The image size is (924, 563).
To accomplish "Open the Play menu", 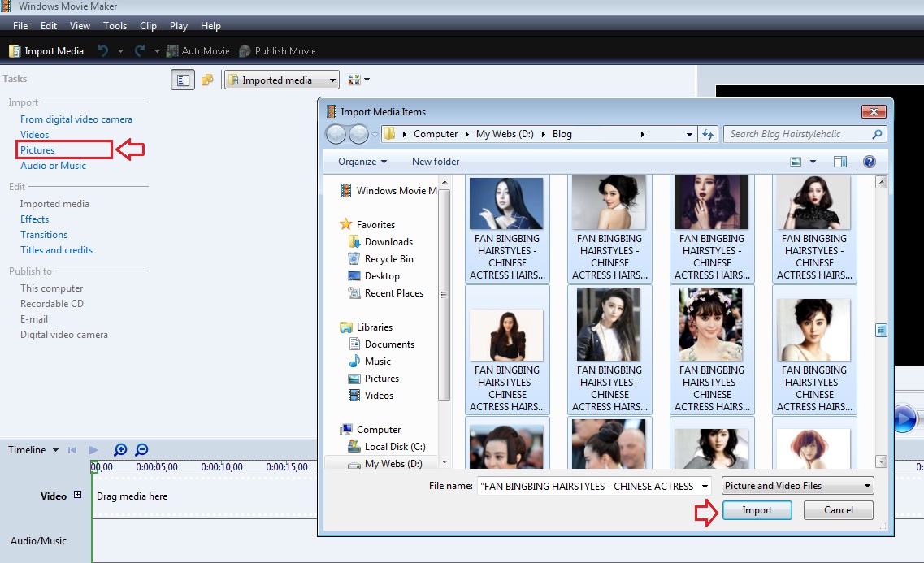I will pyautogui.click(x=179, y=26).
